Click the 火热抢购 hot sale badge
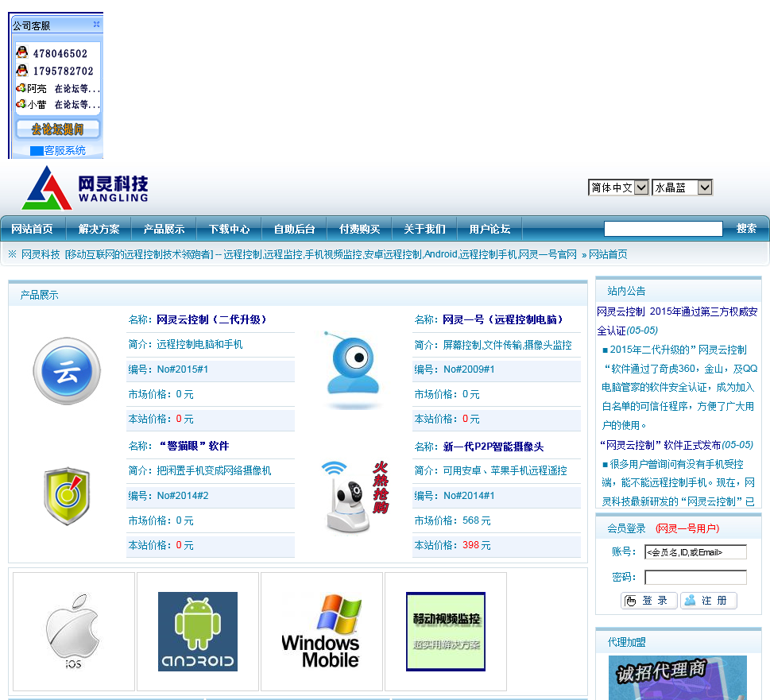 pyautogui.click(x=381, y=487)
